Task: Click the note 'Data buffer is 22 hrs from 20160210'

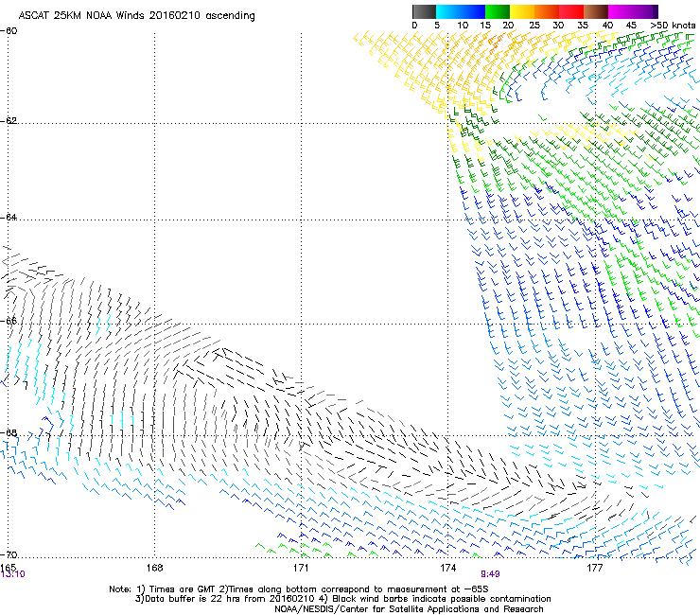Action: [x=230, y=599]
